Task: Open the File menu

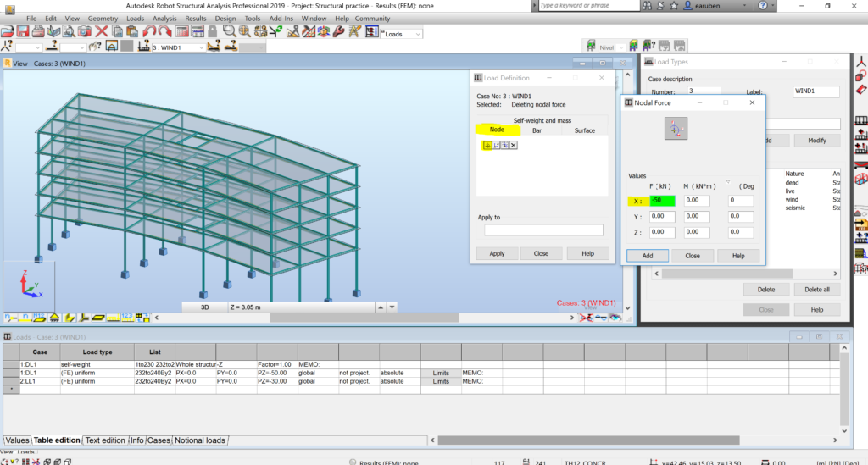Action: (x=31, y=19)
